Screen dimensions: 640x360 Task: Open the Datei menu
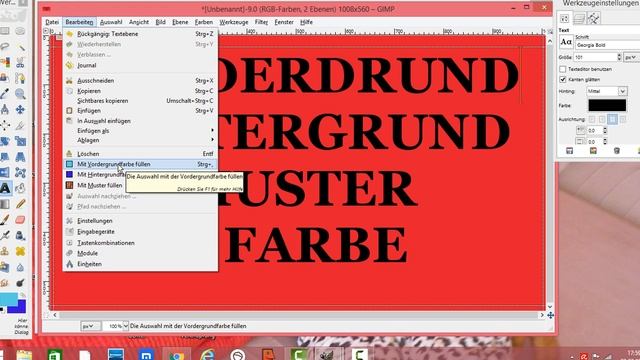[52, 22]
